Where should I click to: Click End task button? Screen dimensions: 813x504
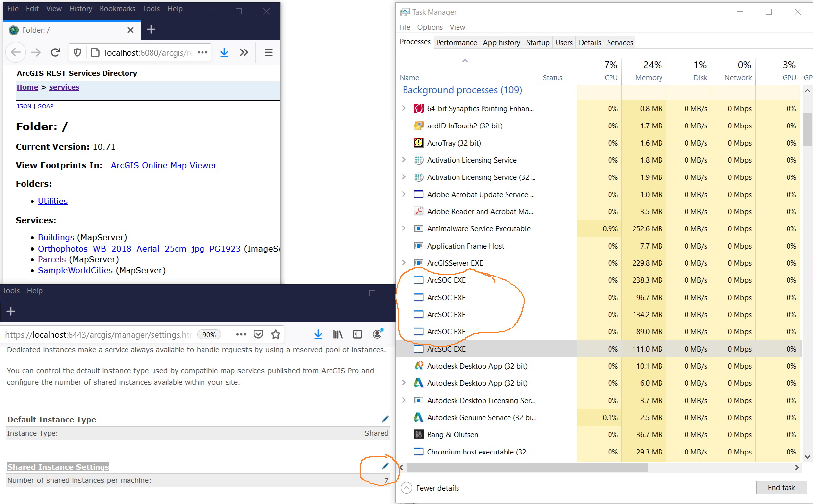pos(782,488)
